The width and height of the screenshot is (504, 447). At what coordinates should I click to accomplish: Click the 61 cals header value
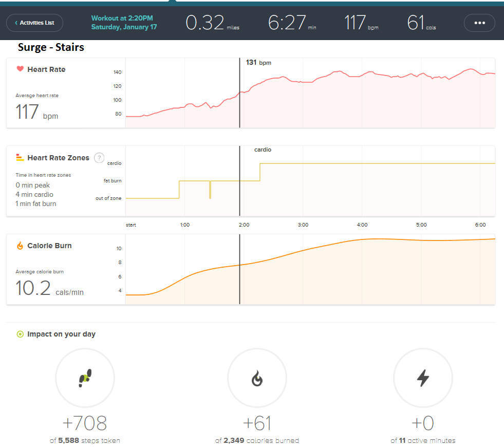point(421,23)
